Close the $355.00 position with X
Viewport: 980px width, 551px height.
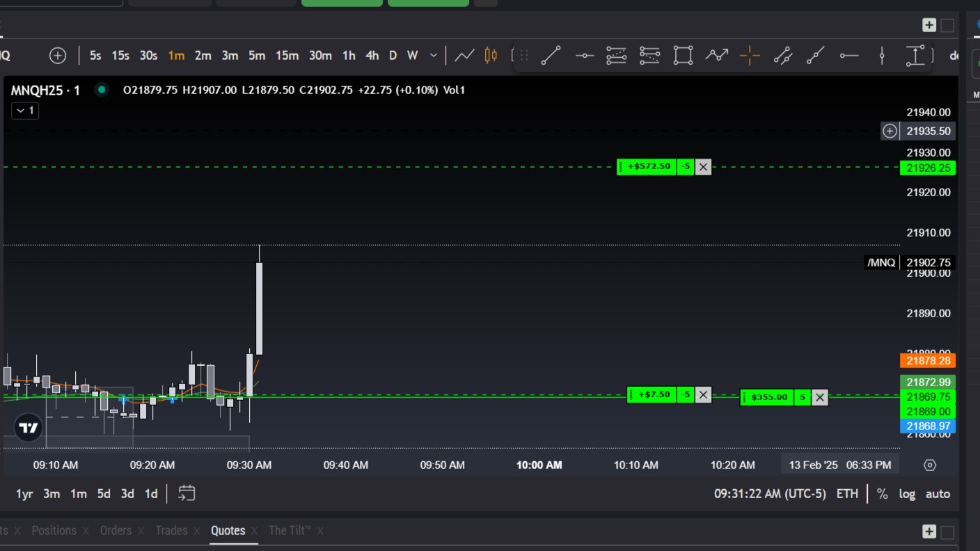[x=820, y=397]
